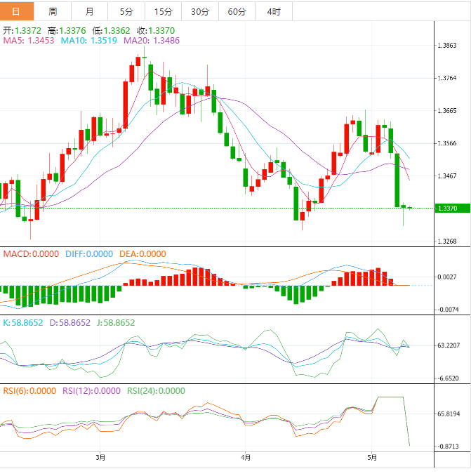
Task: Select the K:58.8652 KDJ indicator label
Action: pos(22,323)
